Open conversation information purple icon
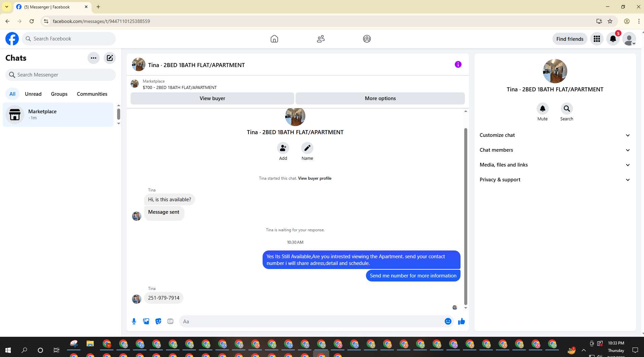This screenshot has height=357, width=644. [x=458, y=64]
